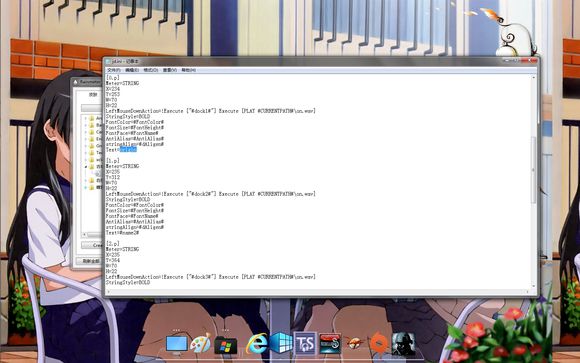
Task: Open the monitor computer icon in dock
Action: [176, 344]
